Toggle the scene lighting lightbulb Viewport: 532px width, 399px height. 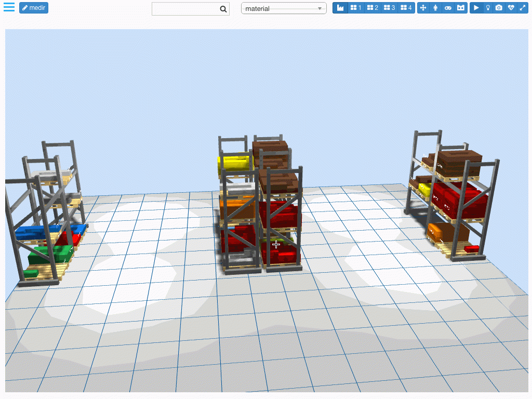tap(488, 7)
